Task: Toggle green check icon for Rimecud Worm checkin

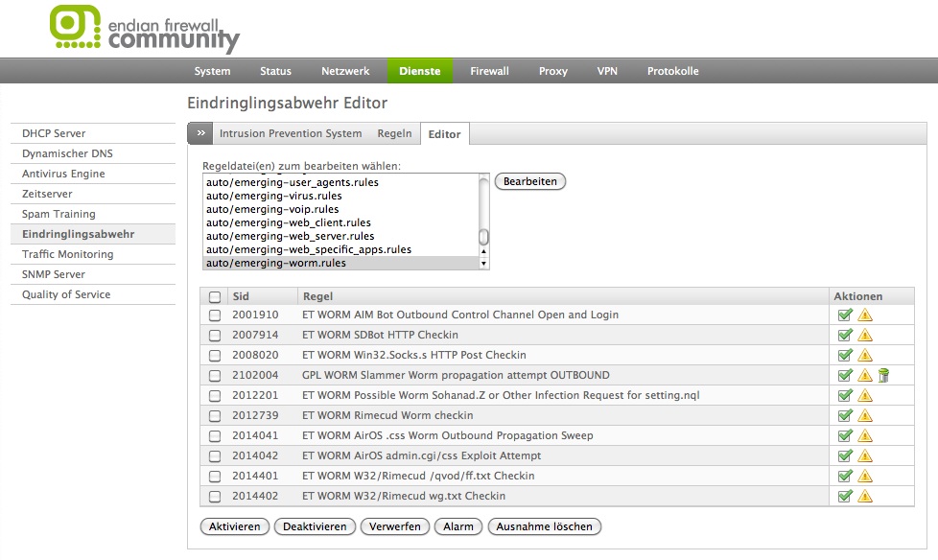Action: 845,415
